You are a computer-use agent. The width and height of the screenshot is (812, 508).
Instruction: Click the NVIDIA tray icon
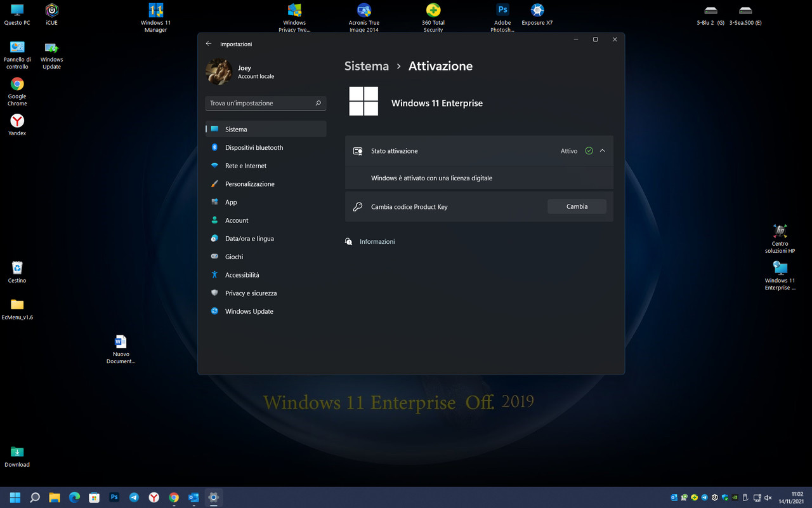(735, 498)
